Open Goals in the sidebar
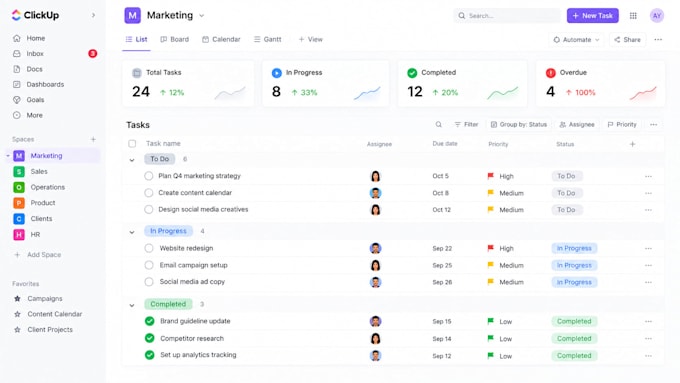Screen dimensions: 680x383 [35, 100]
